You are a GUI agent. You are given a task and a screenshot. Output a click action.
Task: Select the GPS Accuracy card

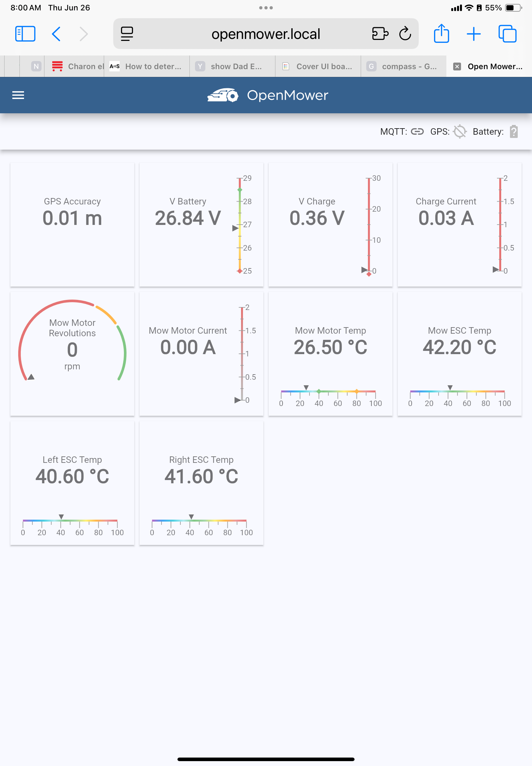click(x=72, y=224)
